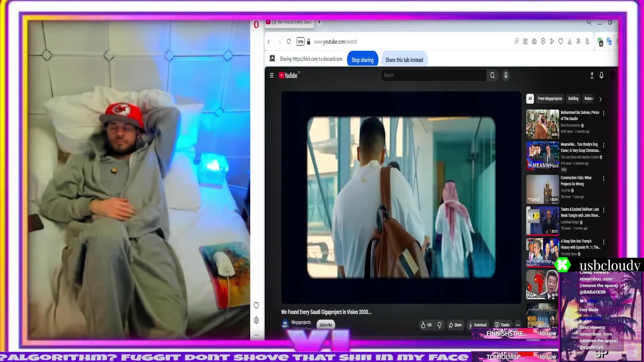644x362 pixels.
Task: Open YouTube create/upload icon
Action: pyautogui.click(x=592, y=75)
